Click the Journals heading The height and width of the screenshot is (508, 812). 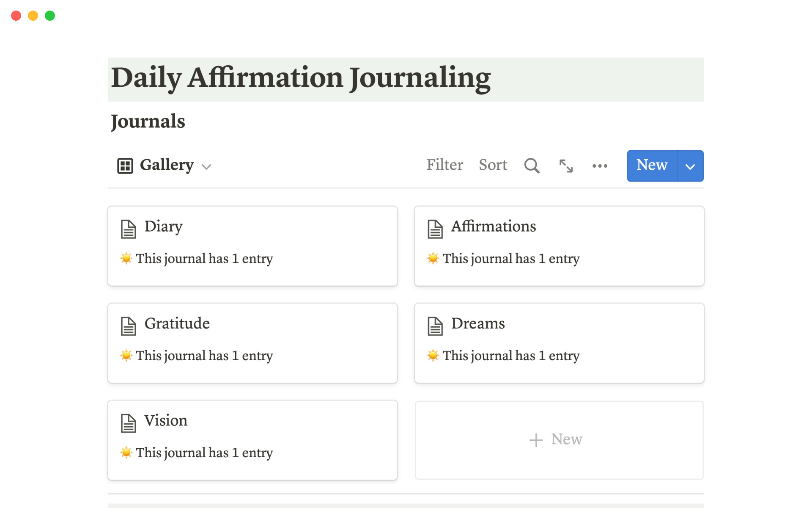148,121
